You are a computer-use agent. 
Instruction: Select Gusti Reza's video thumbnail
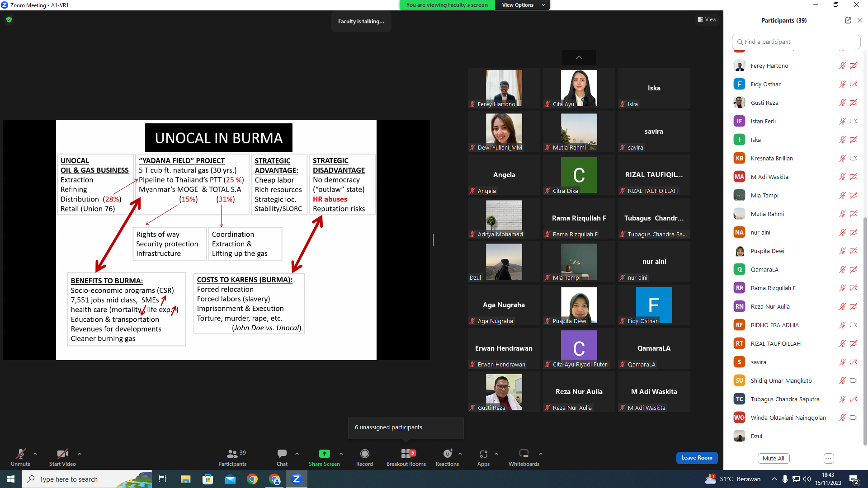click(504, 392)
